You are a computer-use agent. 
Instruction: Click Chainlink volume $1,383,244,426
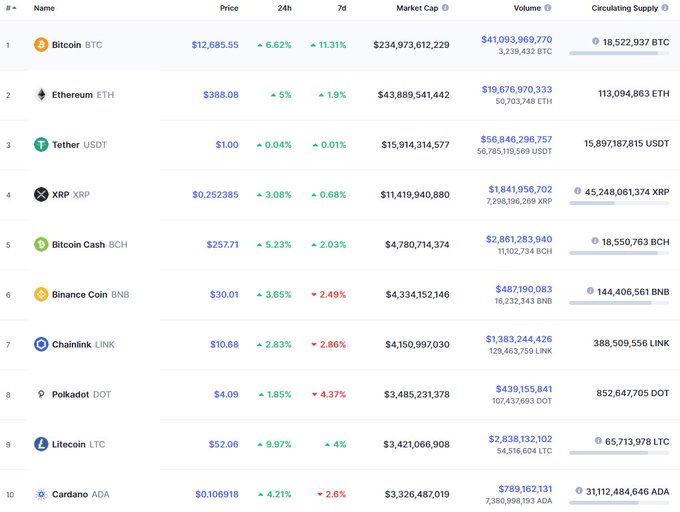coord(519,339)
